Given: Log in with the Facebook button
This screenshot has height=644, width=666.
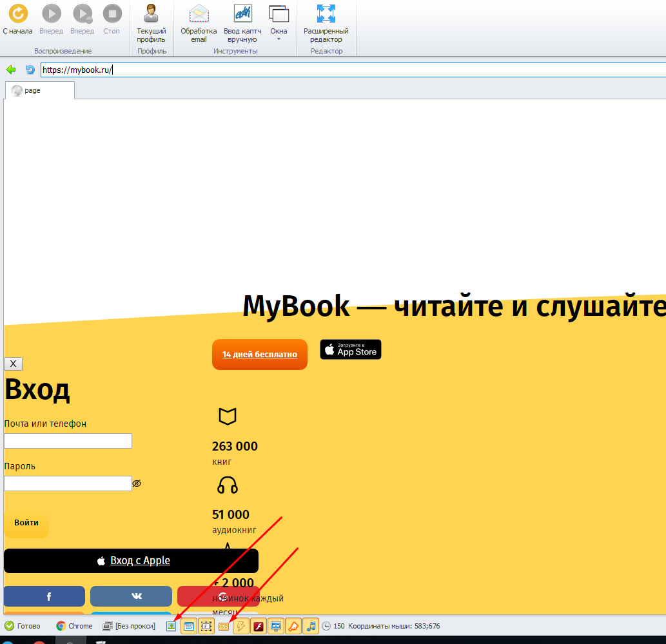Looking at the screenshot, I should click(x=44, y=596).
